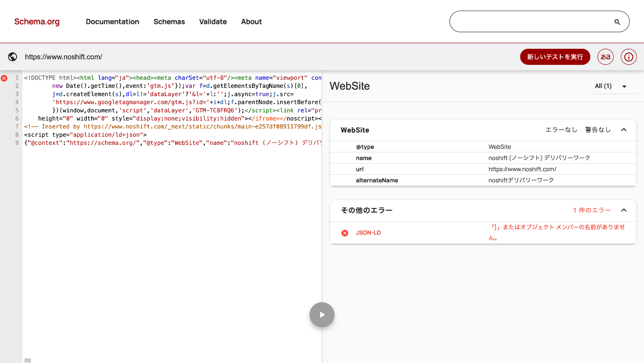The image size is (644, 363).
Task: Click the 1 件のエラー error count label
Action: pos(591,210)
